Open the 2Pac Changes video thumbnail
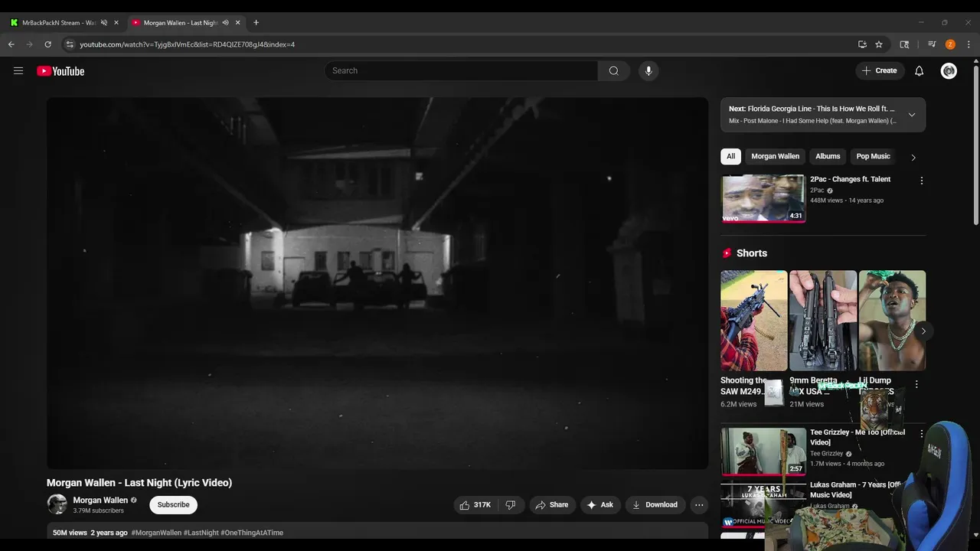Viewport: 980px width, 551px height. [x=763, y=198]
